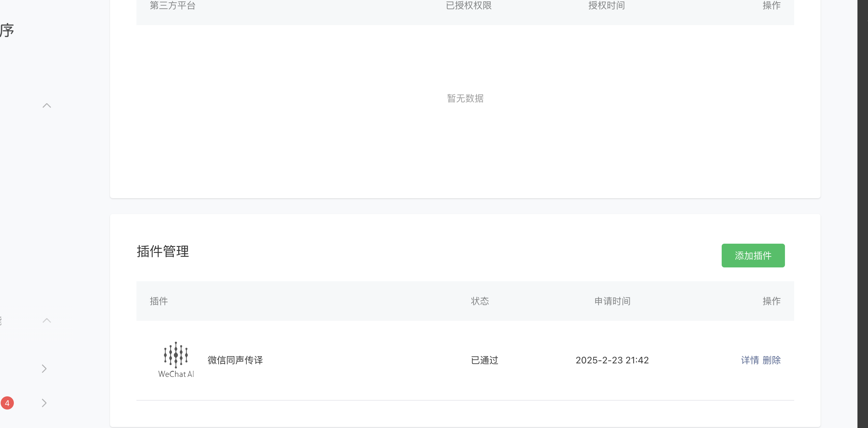
Task: Click the 状态 column header
Action: tap(479, 301)
